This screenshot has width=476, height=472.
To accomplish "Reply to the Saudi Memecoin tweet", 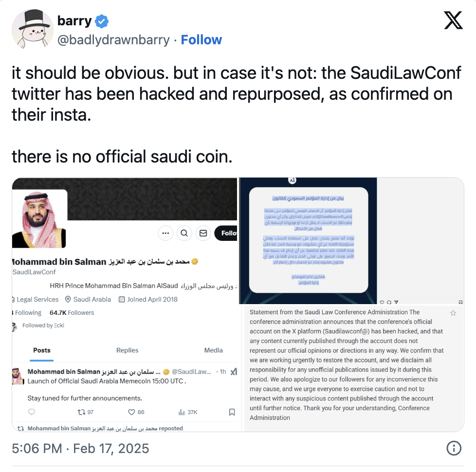I will click(30, 412).
